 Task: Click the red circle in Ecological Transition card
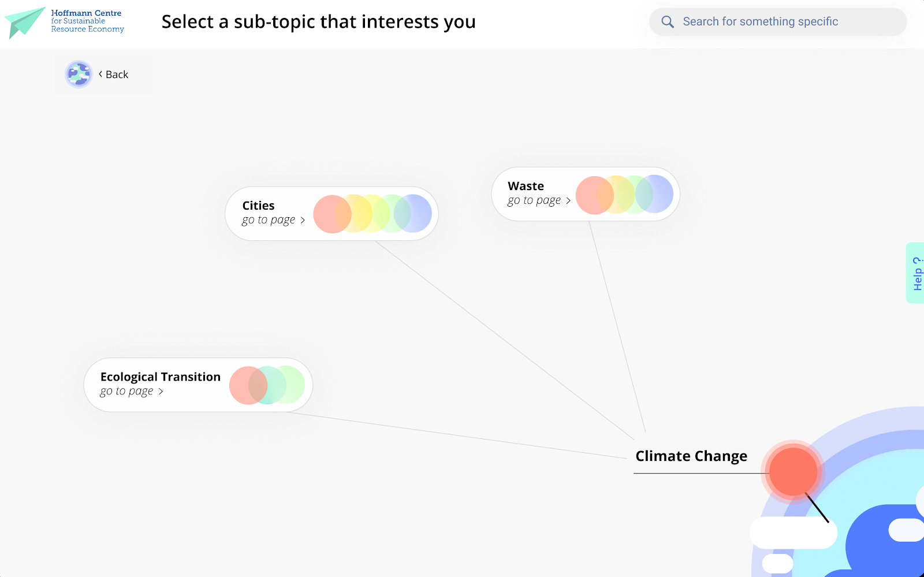click(x=248, y=385)
